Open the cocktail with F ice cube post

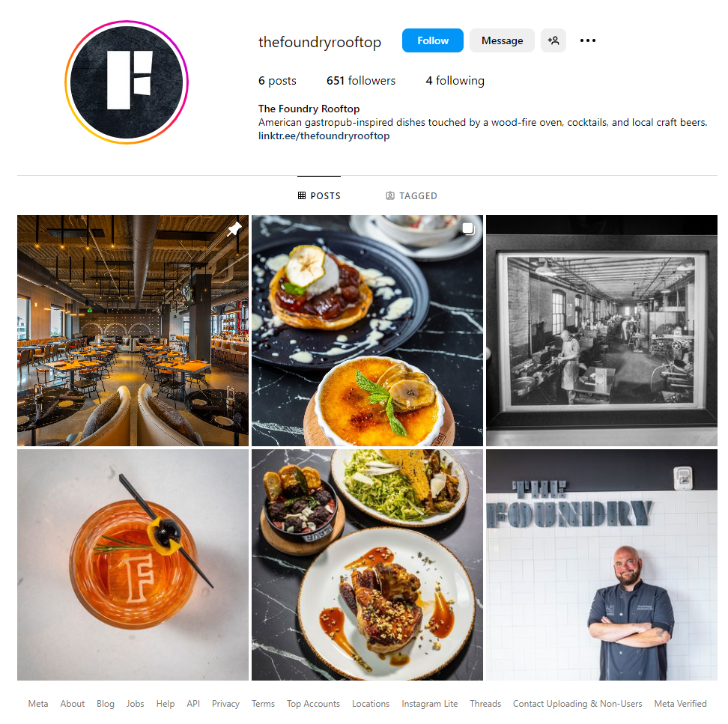(x=133, y=565)
